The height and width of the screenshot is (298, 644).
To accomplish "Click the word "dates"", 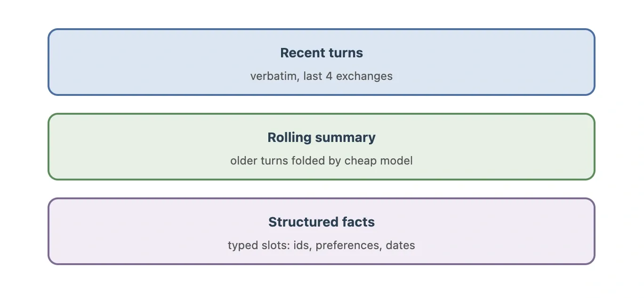I will pos(400,245).
